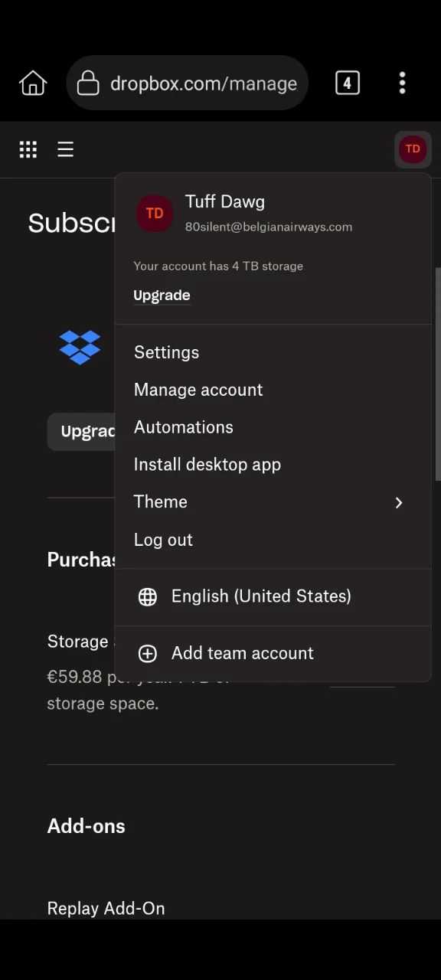Click the TD avatar in top bar

(x=413, y=149)
